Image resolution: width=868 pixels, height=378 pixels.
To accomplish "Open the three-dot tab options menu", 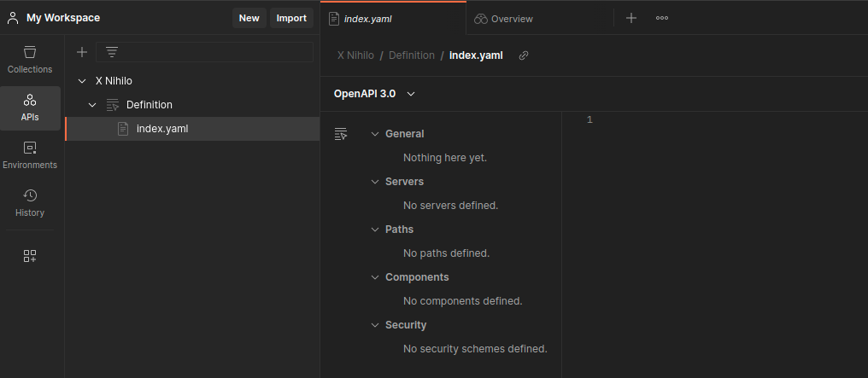I will coord(662,18).
